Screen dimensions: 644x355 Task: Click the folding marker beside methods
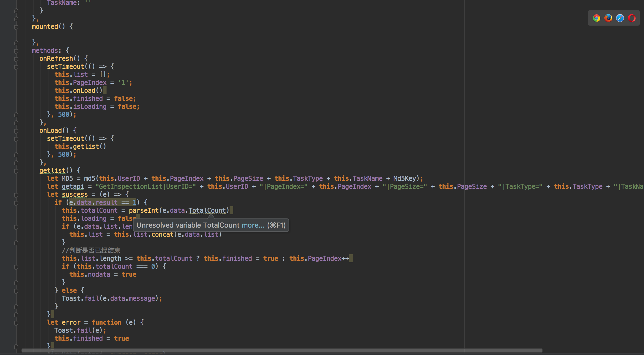(x=16, y=50)
